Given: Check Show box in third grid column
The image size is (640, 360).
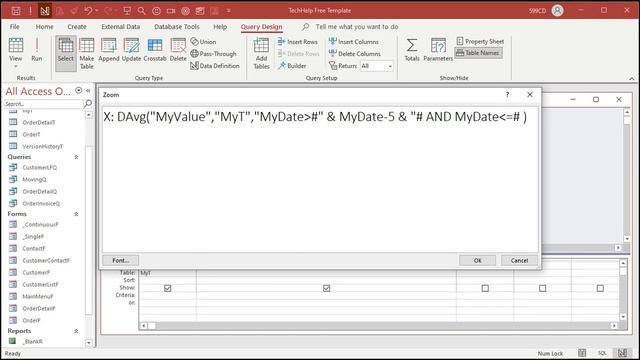Looking at the screenshot, I should pos(485,288).
